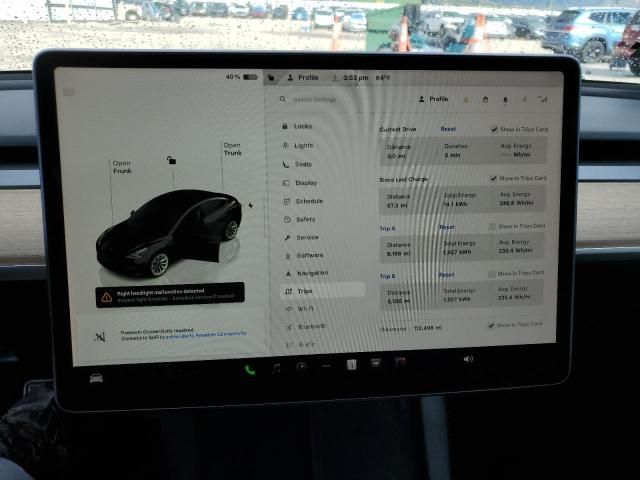Tap the HomeLink house icon
This screenshot has width=640, height=480.
pos(485,100)
